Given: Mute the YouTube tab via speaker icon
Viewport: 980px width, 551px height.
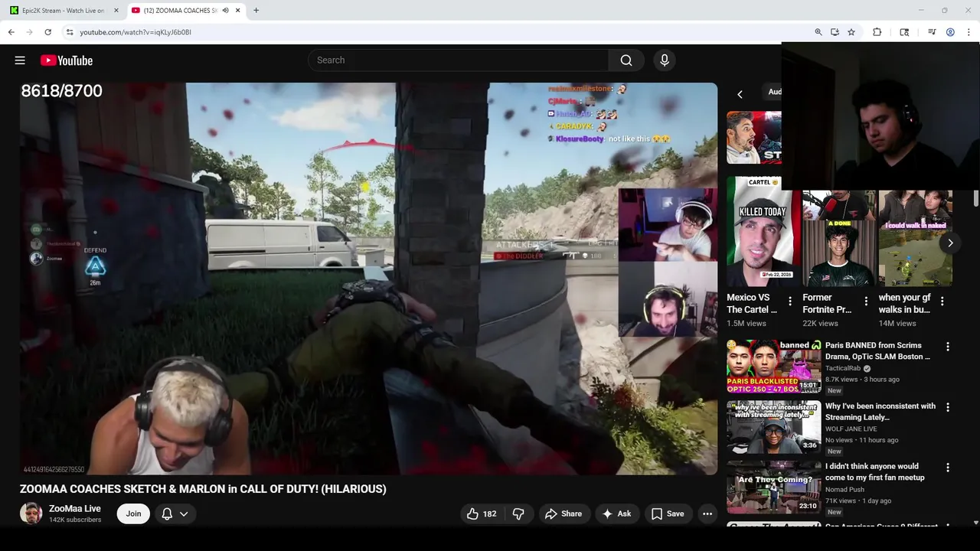Looking at the screenshot, I should (x=225, y=11).
